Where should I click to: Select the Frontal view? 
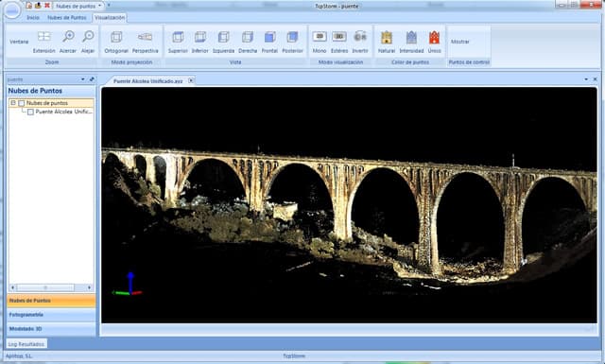point(269,42)
